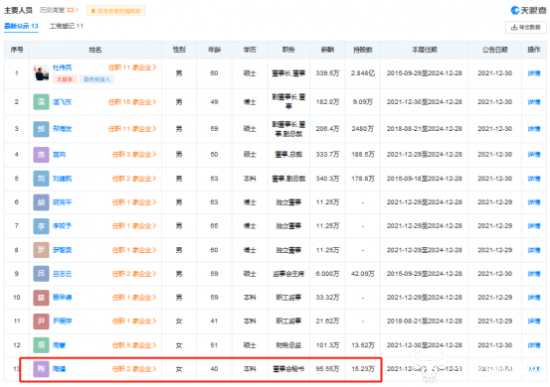
Task: Click the blue 郑 avatar in row 3
Action: (x=41, y=129)
